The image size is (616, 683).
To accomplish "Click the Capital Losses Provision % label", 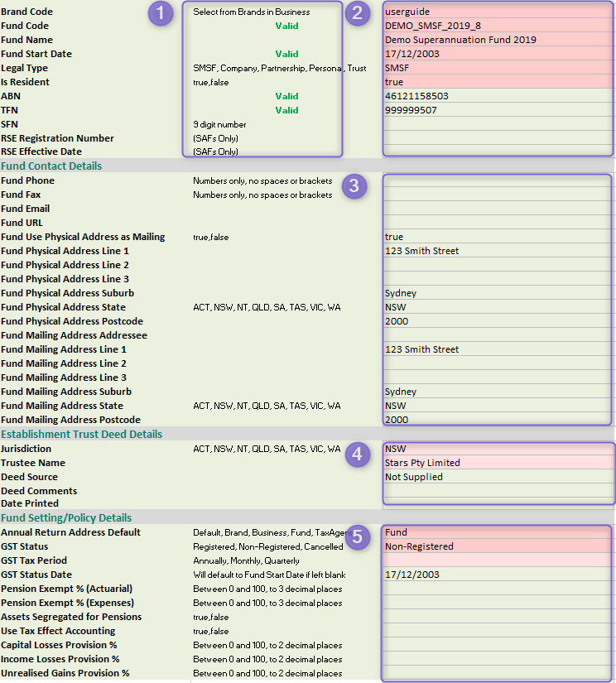I will (x=59, y=645).
